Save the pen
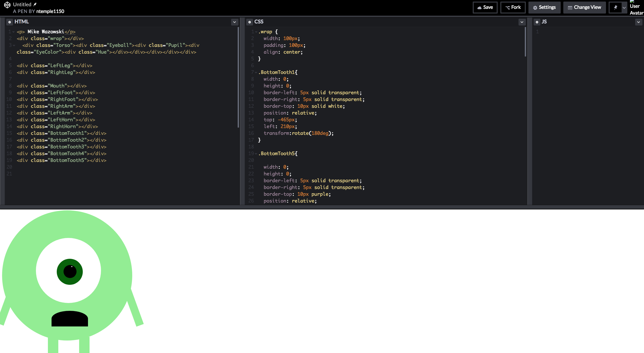The image size is (644, 353). coord(485,7)
